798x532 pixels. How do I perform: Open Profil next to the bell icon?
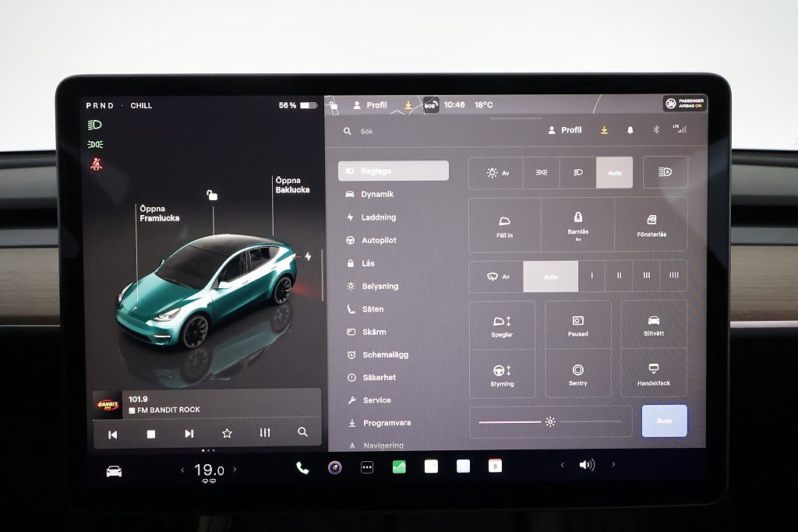pos(564,130)
